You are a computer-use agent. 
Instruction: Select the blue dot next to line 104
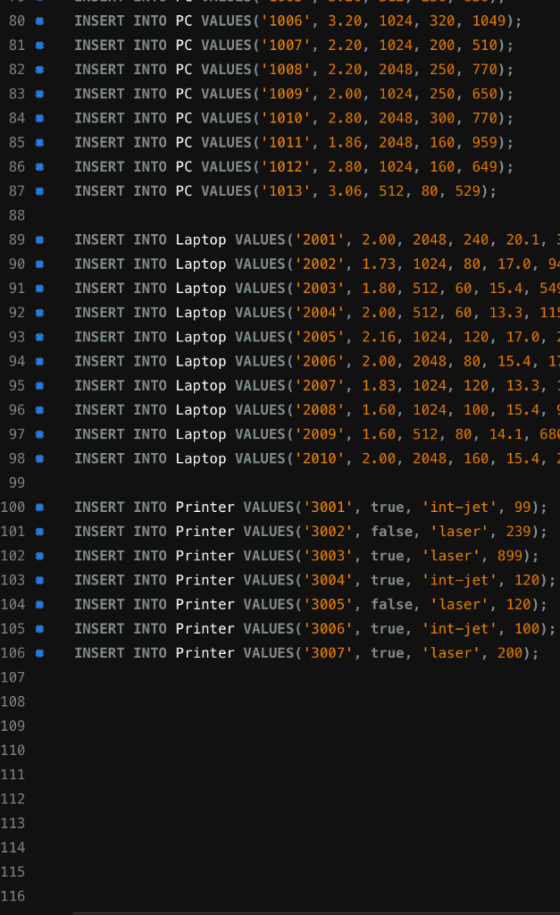40,605
